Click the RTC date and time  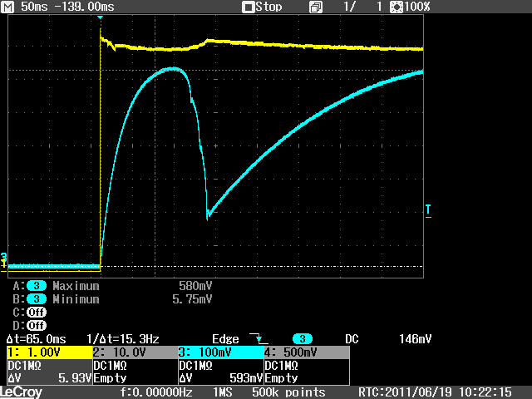pos(435,392)
